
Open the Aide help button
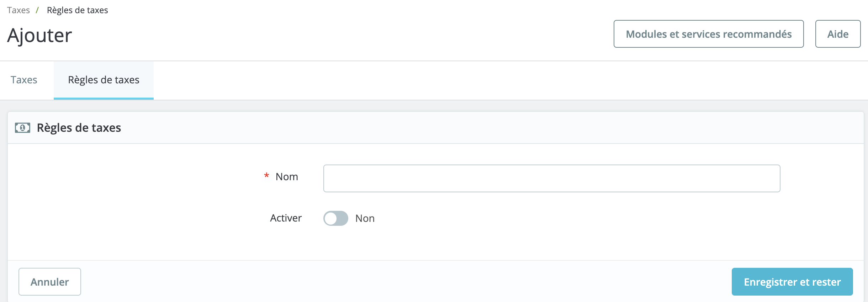pos(838,34)
